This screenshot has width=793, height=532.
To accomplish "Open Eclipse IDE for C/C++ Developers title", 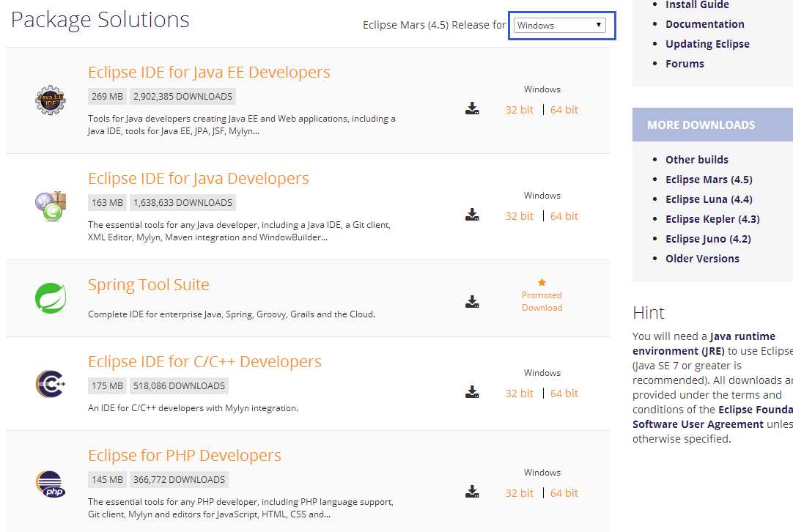I will coord(204,361).
